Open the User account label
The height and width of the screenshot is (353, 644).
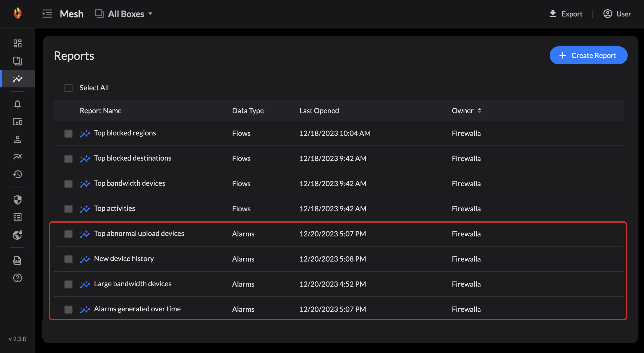tap(623, 14)
